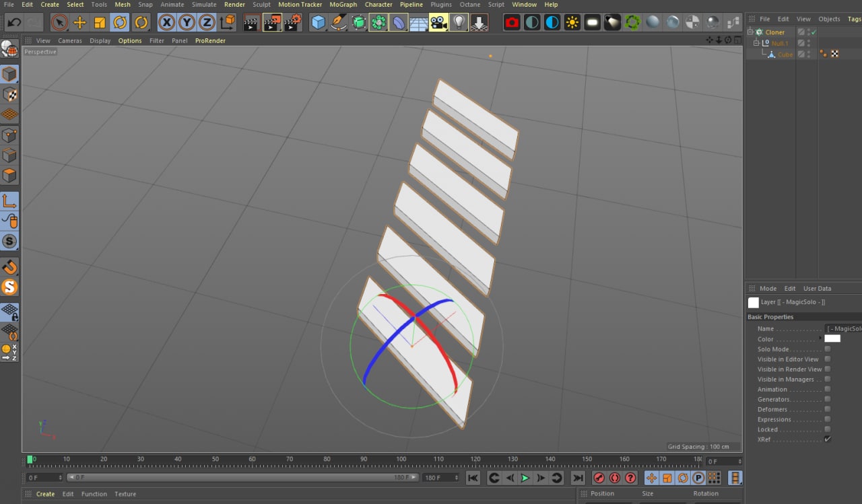Open the Character menu
The image size is (862, 504).
tap(378, 5)
